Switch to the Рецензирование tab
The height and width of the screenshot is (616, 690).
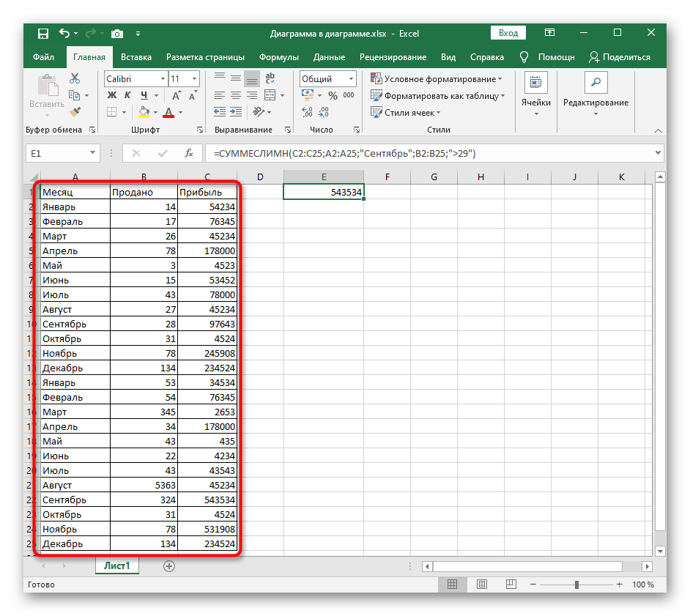click(393, 57)
